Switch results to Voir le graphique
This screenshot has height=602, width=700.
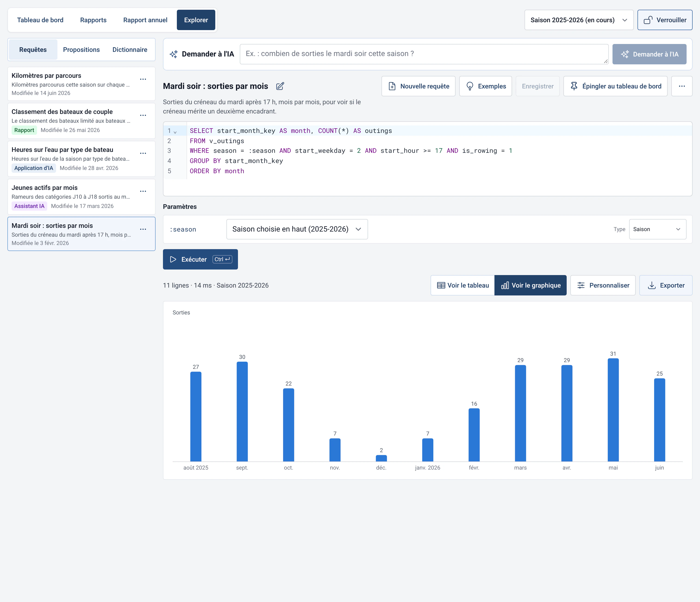click(x=530, y=285)
